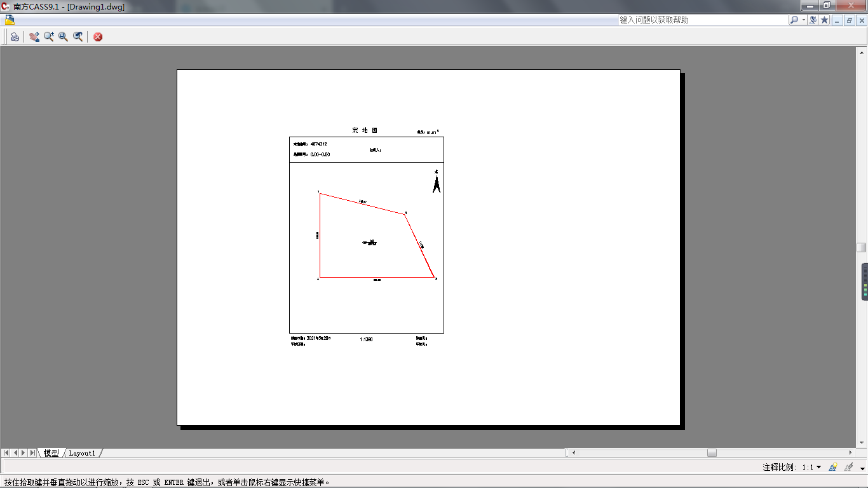This screenshot has height=488, width=868.
Task: Click the 宗地图 title in the drawing
Action: tap(365, 130)
